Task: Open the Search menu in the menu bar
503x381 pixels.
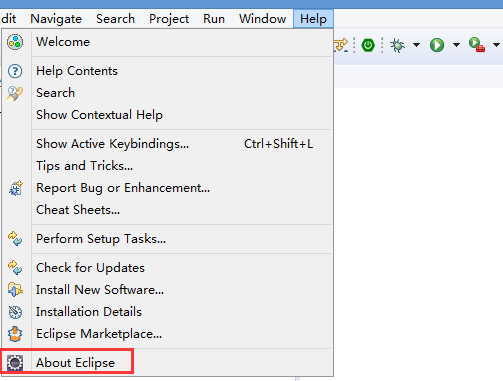Action: pos(115,19)
